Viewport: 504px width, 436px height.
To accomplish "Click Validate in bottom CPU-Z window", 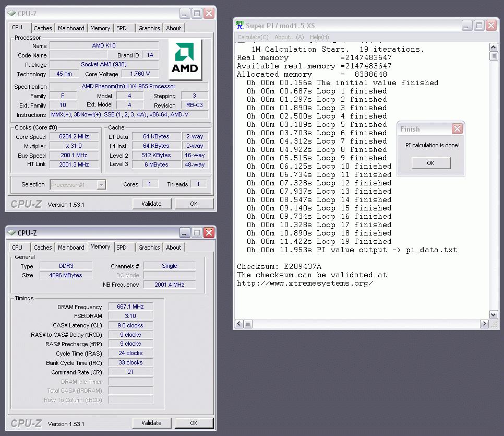I will pos(151,423).
